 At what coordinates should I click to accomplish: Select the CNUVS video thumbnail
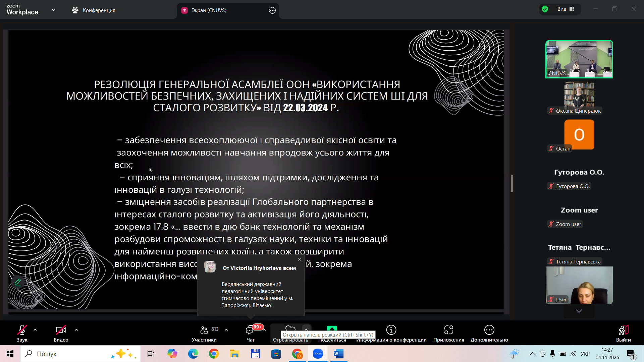[579, 59]
